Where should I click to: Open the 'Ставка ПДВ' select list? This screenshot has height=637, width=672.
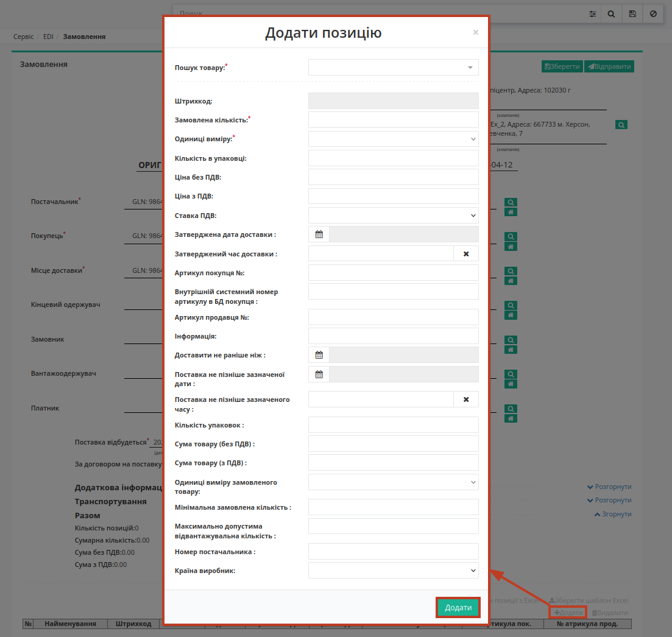[x=393, y=216]
